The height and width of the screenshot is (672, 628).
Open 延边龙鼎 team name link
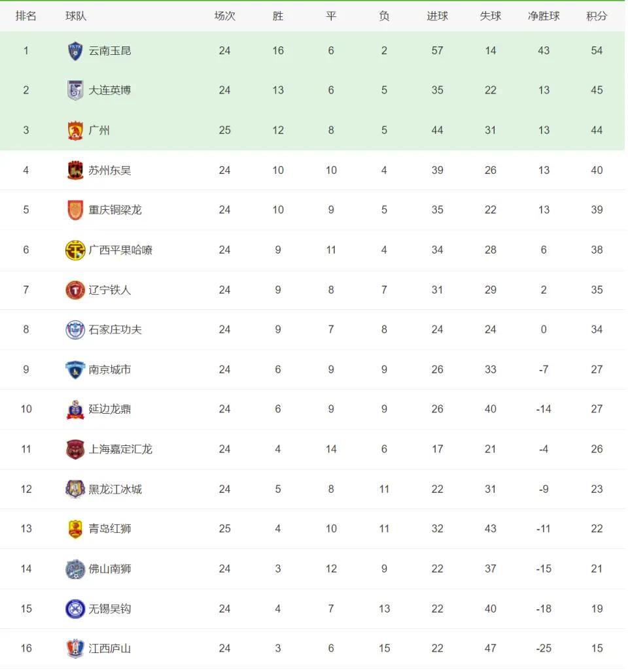[109, 409]
